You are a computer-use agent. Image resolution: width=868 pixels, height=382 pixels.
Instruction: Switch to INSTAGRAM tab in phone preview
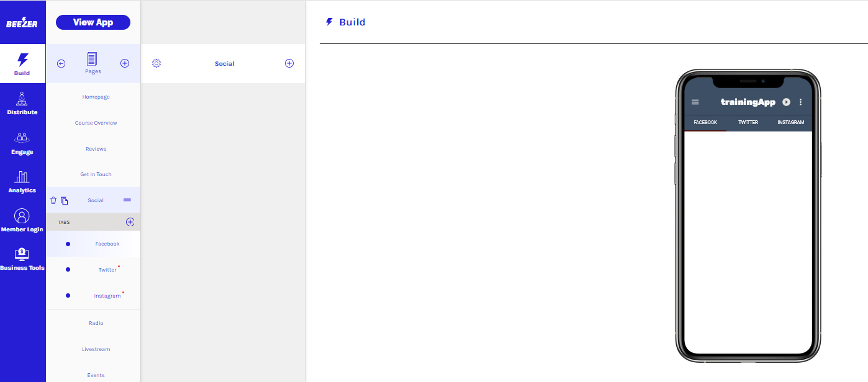pyautogui.click(x=790, y=123)
